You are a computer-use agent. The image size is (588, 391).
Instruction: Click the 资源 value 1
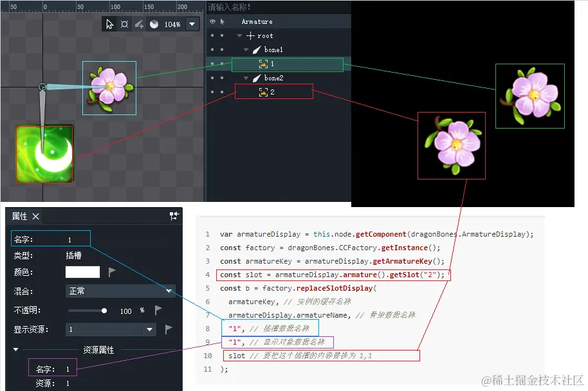click(x=68, y=383)
